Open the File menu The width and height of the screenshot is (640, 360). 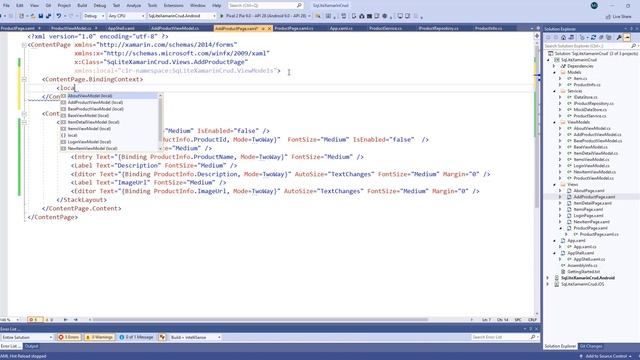(x=6, y=5)
